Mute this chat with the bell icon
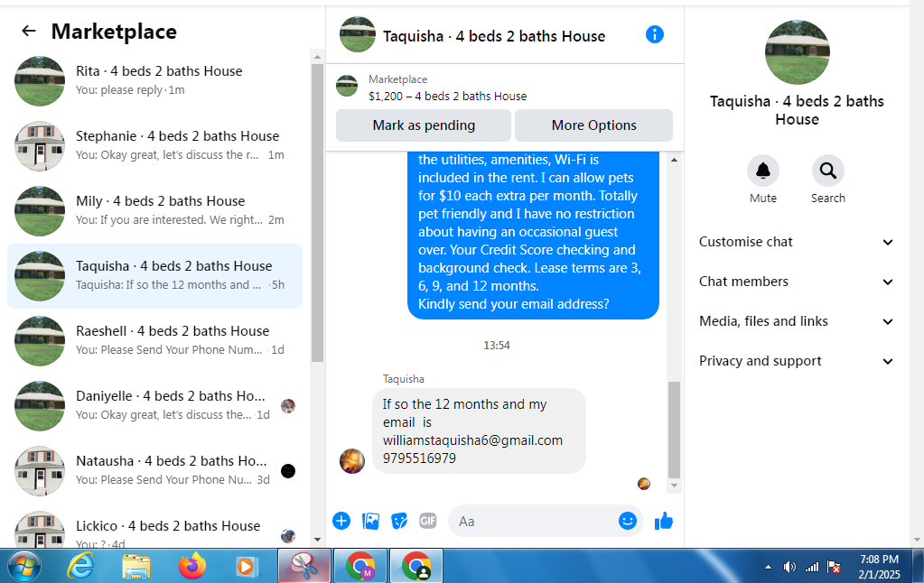This screenshot has width=924, height=583. pyautogui.click(x=763, y=171)
